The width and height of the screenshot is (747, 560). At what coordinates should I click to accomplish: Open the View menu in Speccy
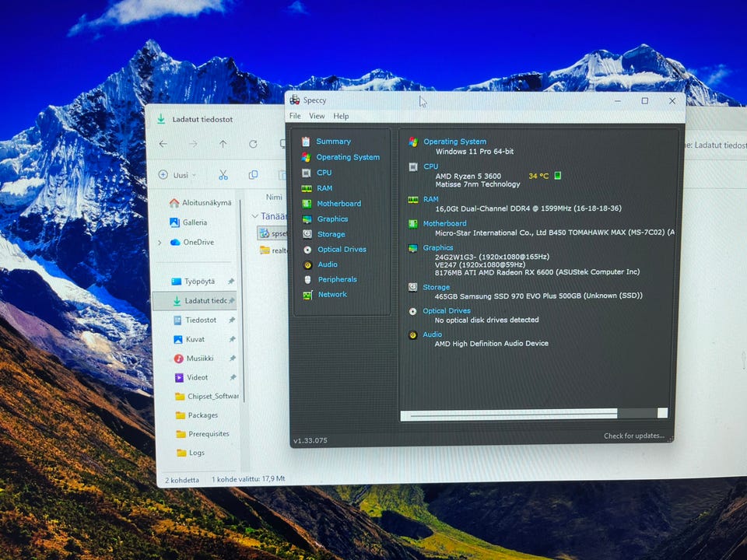tap(317, 116)
